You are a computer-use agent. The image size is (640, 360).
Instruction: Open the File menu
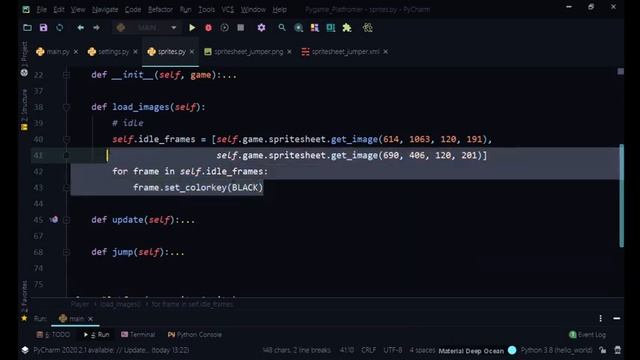pos(42,9)
